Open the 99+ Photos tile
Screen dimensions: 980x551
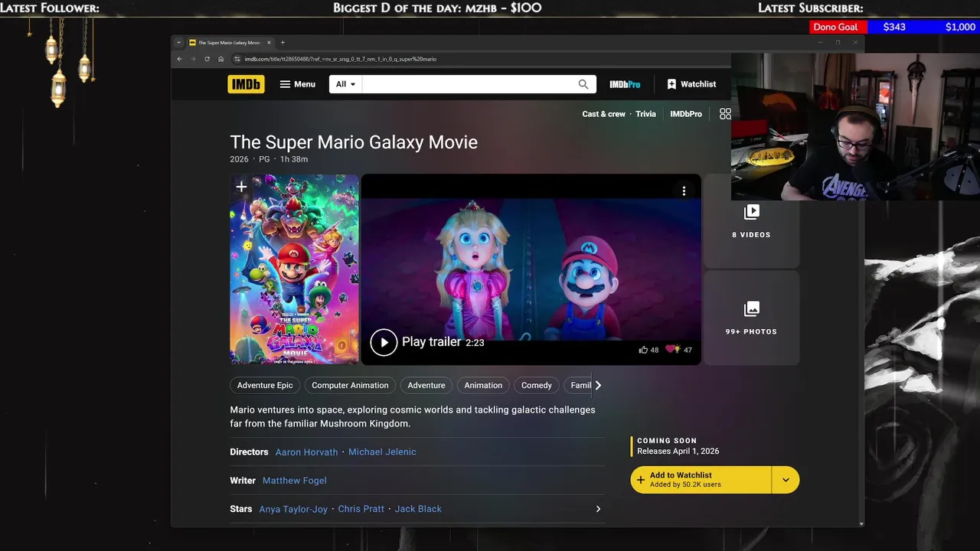coord(751,318)
